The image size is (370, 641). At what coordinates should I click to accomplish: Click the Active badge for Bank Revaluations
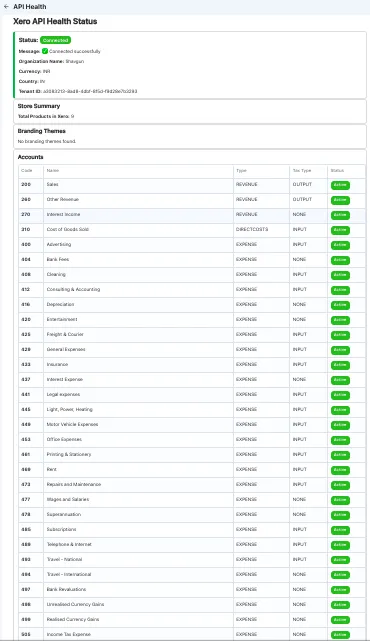340,590
